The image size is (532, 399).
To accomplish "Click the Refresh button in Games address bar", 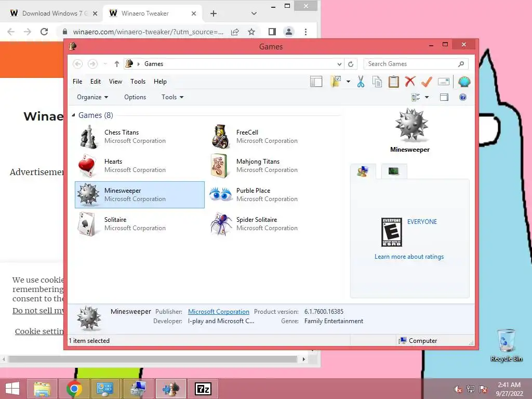I will pos(351,64).
